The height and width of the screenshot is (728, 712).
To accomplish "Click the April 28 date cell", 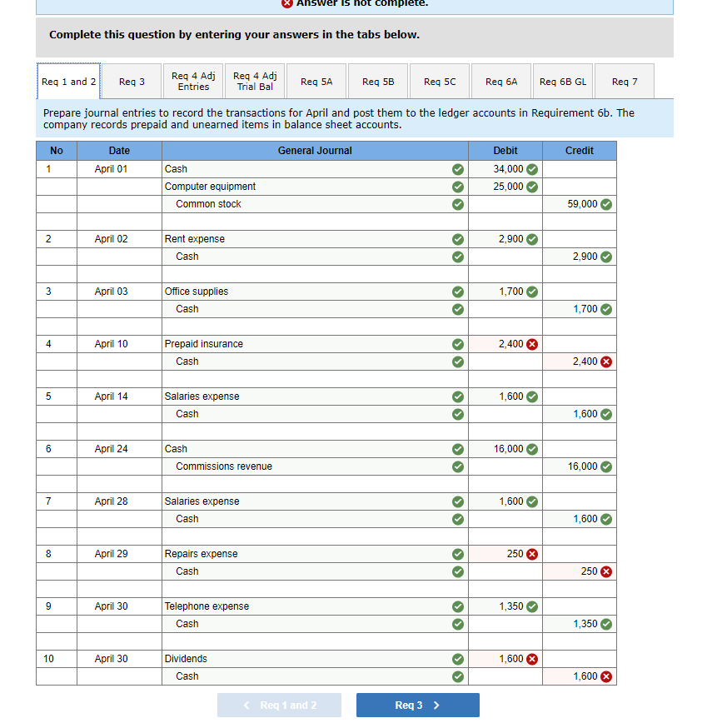I will (x=119, y=501).
